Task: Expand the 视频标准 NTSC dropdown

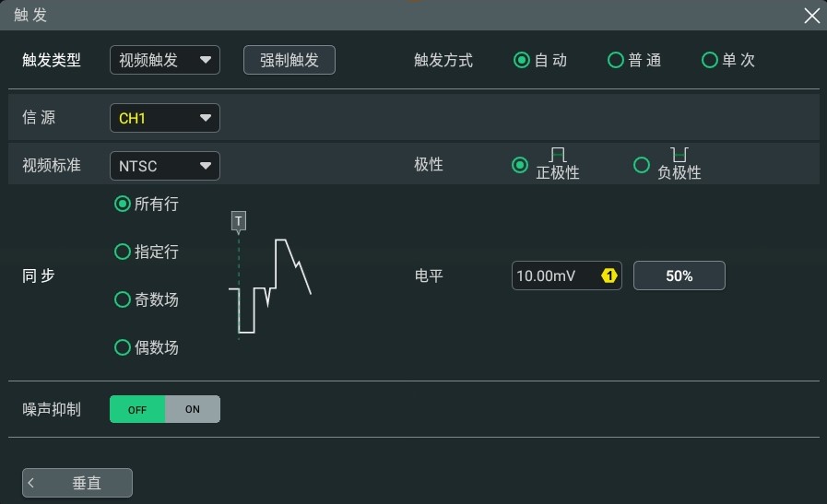Action: (x=164, y=166)
